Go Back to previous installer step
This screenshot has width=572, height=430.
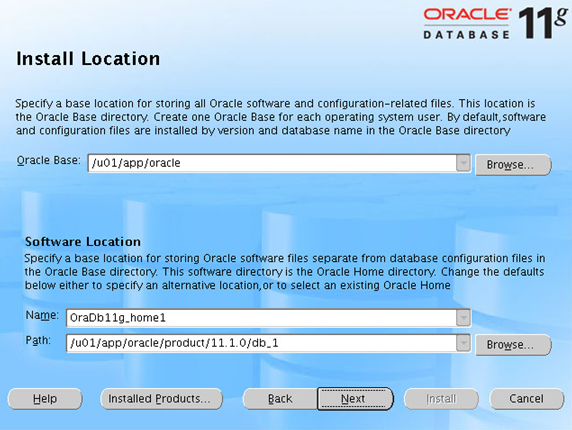pyautogui.click(x=280, y=399)
